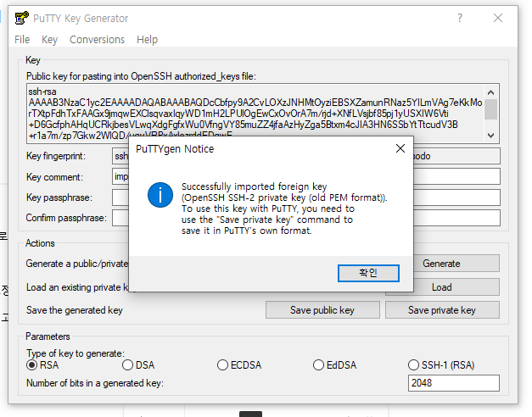Click the number of bits field showing 2048
532x417 pixels.
point(454,383)
